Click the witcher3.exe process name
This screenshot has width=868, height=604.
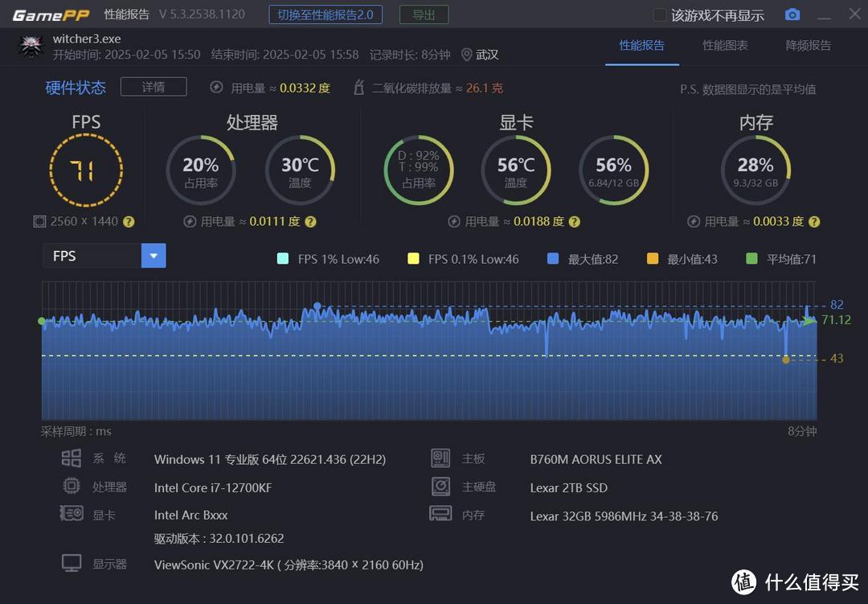[x=87, y=39]
